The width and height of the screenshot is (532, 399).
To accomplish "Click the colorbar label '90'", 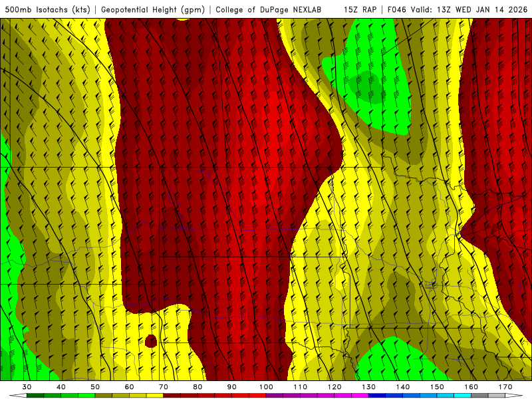I will (232, 387).
